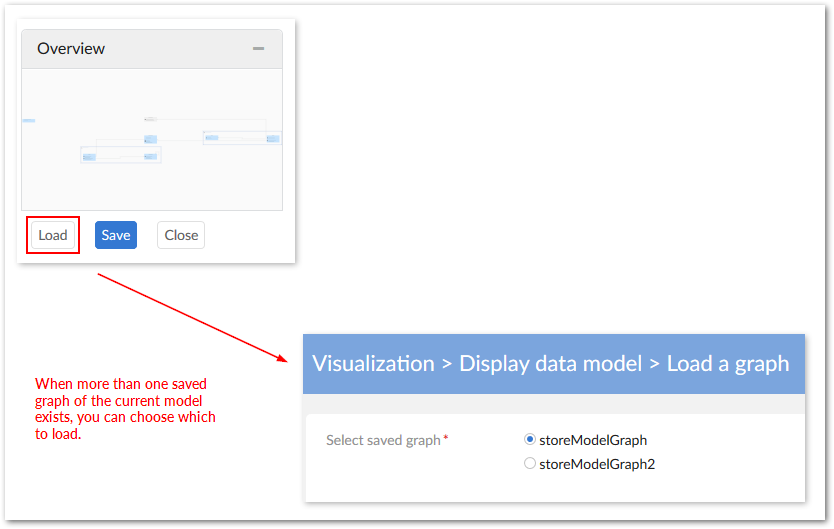Collapse the Overview panel with minus icon
The width and height of the screenshot is (834, 529).
tap(258, 49)
